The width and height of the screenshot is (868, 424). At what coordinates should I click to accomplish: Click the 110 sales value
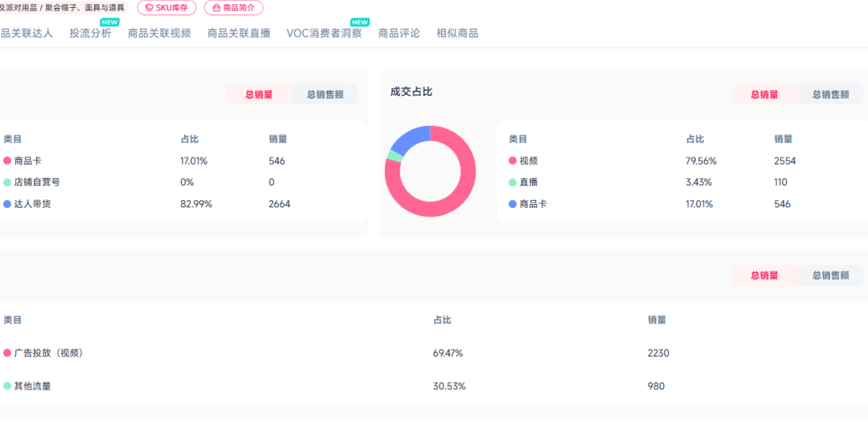780,182
